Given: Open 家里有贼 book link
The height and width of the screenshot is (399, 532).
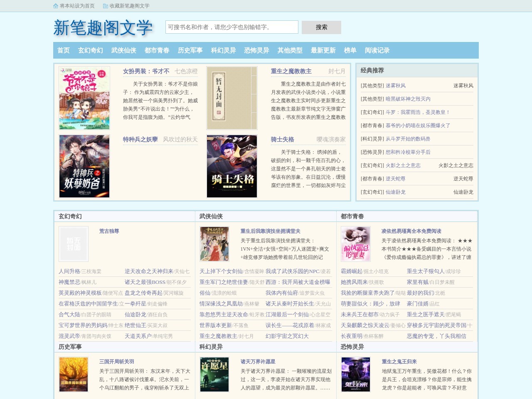Looking at the screenshot, I should click(x=418, y=282).
